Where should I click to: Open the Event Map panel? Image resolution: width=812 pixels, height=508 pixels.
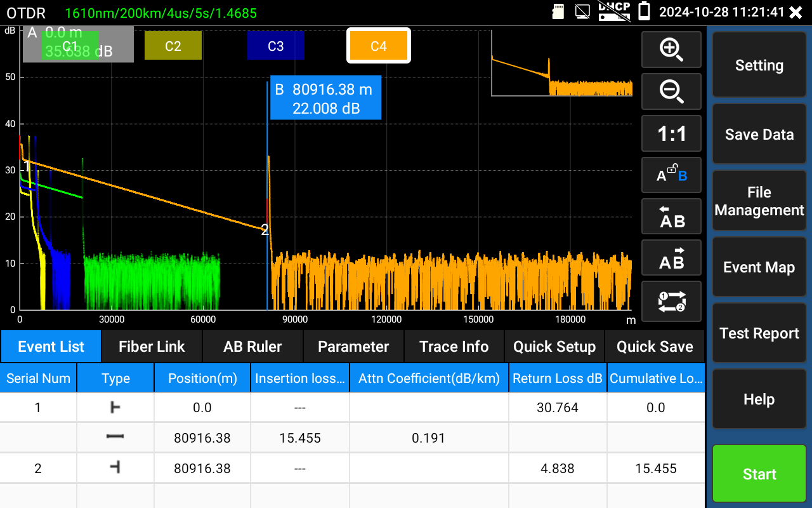pyautogui.click(x=759, y=267)
